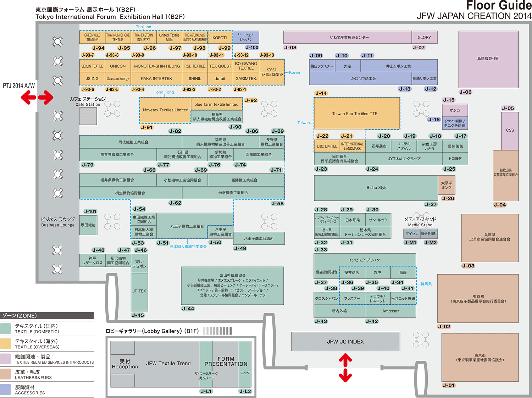Click the GREENVILLE TRADING booth
The height and width of the screenshot is (398, 532).
point(92,37)
